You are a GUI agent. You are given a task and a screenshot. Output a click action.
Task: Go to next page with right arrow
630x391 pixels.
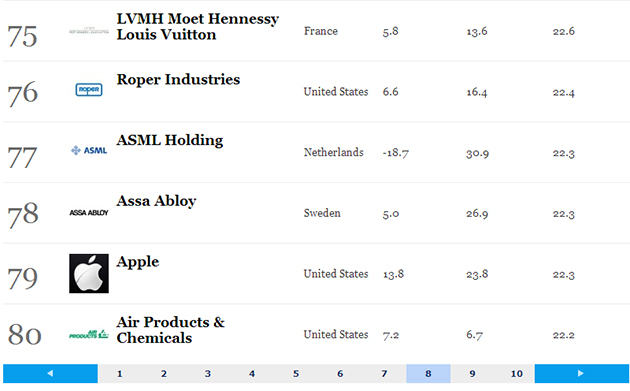click(581, 373)
